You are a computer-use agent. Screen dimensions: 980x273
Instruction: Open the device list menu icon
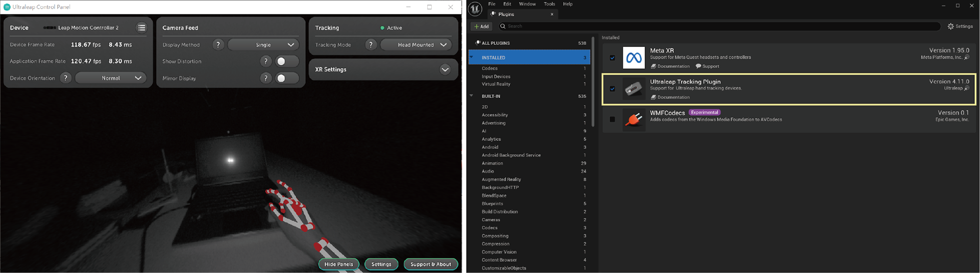[x=141, y=28]
